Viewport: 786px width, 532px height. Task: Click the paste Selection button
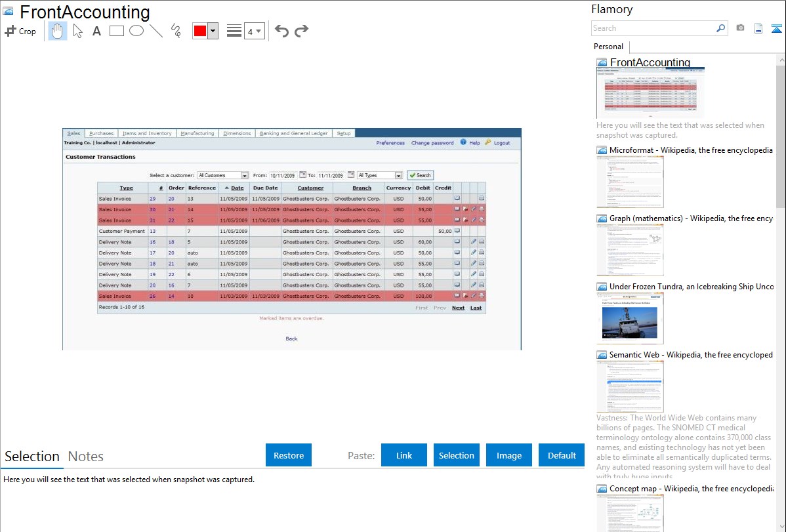point(456,455)
